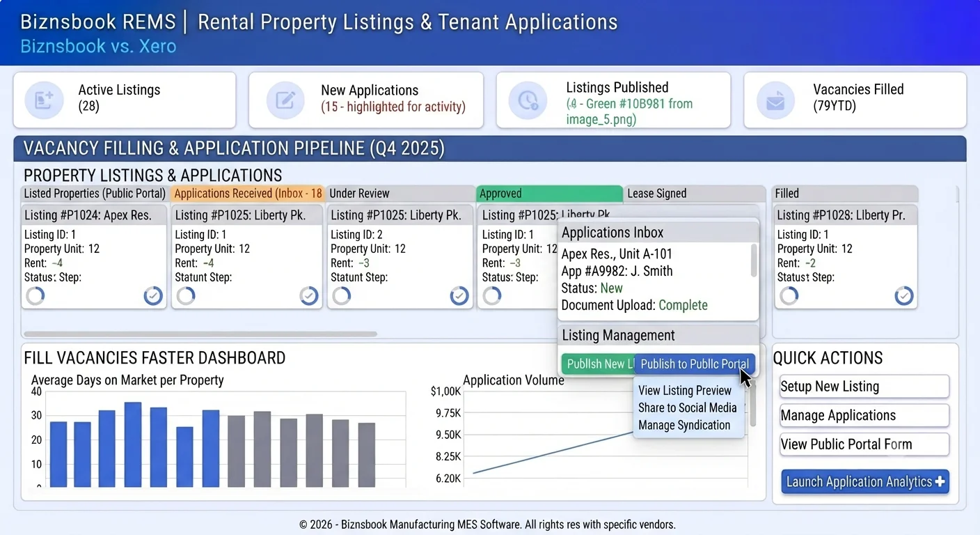Screen dimensions: 980x535
Task: Click the Listing Management panel header
Action: coord(658,335)
